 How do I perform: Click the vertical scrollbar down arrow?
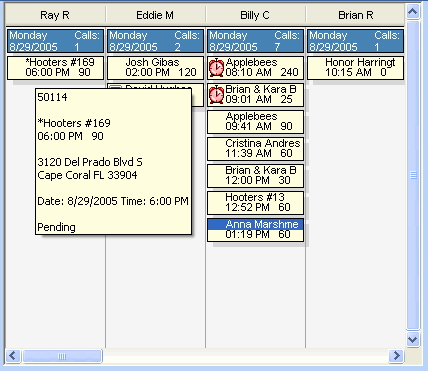click(413, 340)
